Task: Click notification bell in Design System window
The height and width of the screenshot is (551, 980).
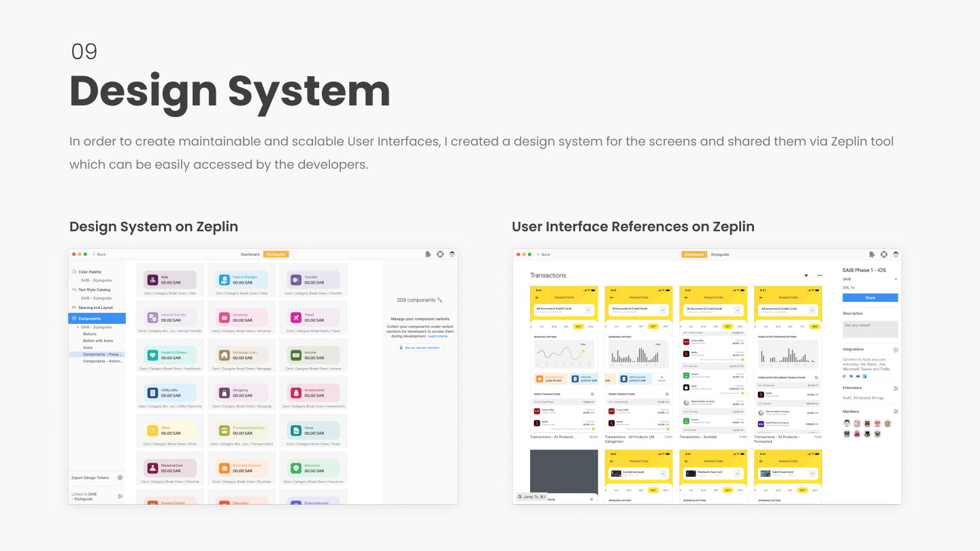Action: pyautogui.click(x=428, y=254)
